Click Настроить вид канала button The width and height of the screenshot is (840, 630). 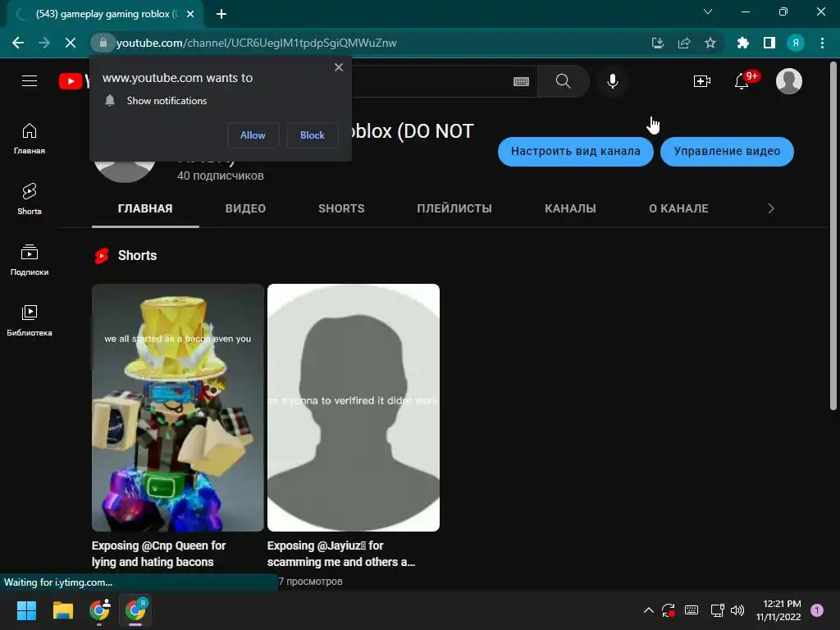coord(575,151)
